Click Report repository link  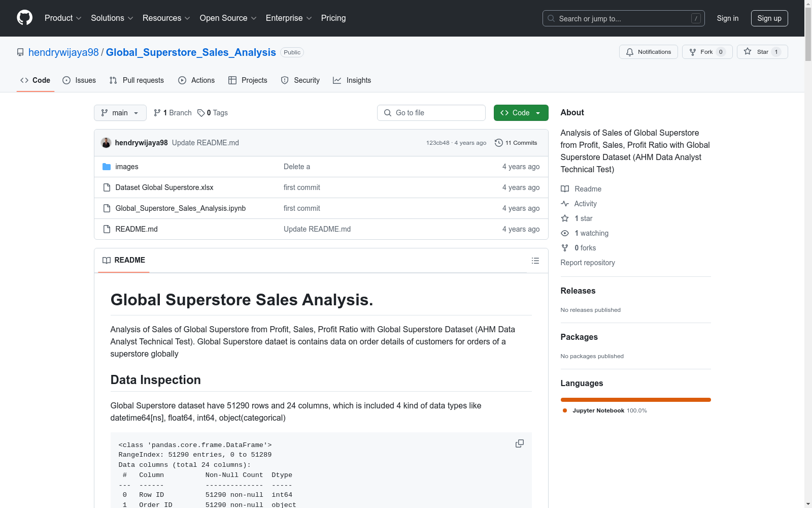[x=588, y=263]
